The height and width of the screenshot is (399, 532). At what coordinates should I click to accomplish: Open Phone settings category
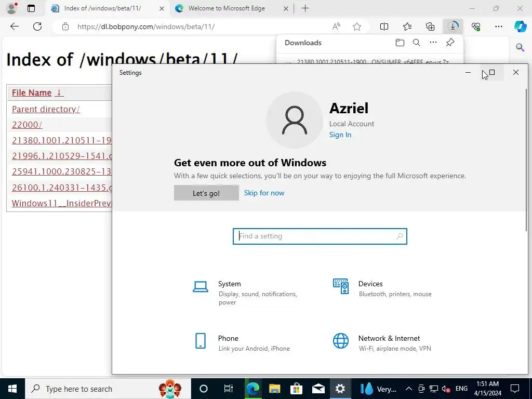click(242, 343)
